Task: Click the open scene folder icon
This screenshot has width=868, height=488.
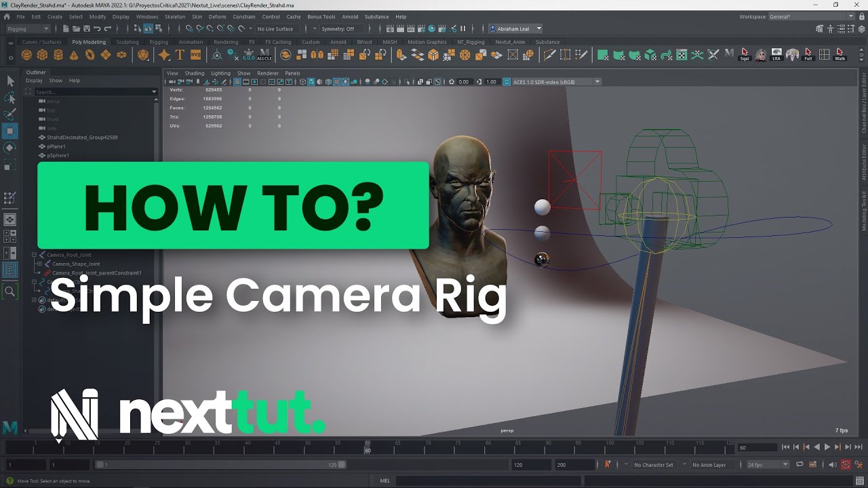Action: point(76,28)
